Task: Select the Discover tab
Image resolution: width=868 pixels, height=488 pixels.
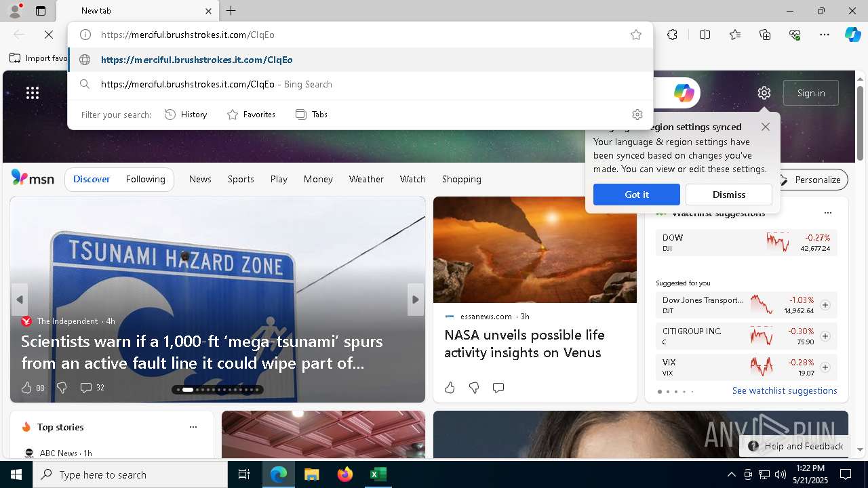Action: (x=92, y=179)
